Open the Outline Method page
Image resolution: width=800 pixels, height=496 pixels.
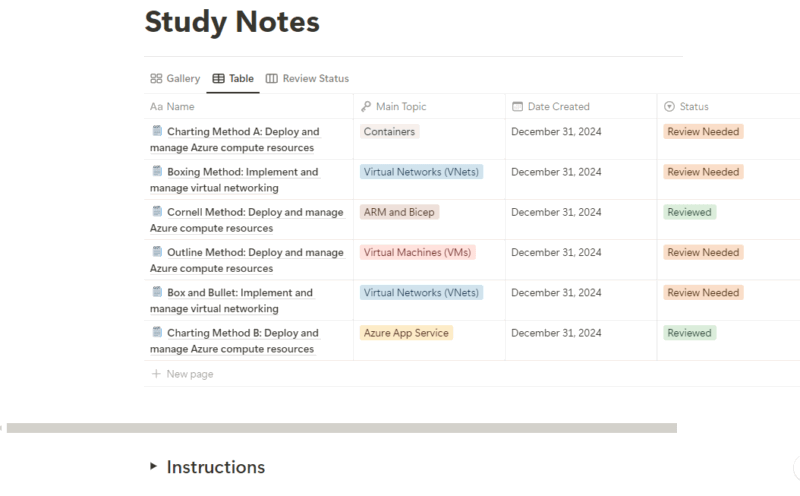tap(247, 260)
